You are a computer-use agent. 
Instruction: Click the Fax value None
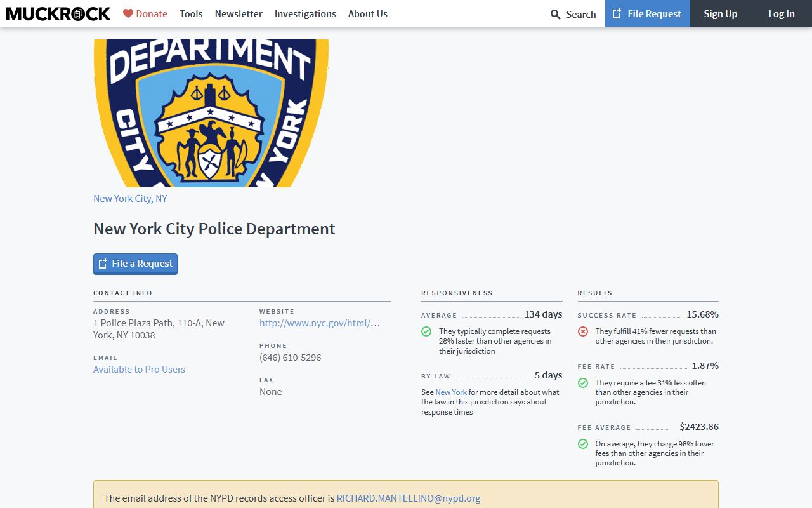271,392
